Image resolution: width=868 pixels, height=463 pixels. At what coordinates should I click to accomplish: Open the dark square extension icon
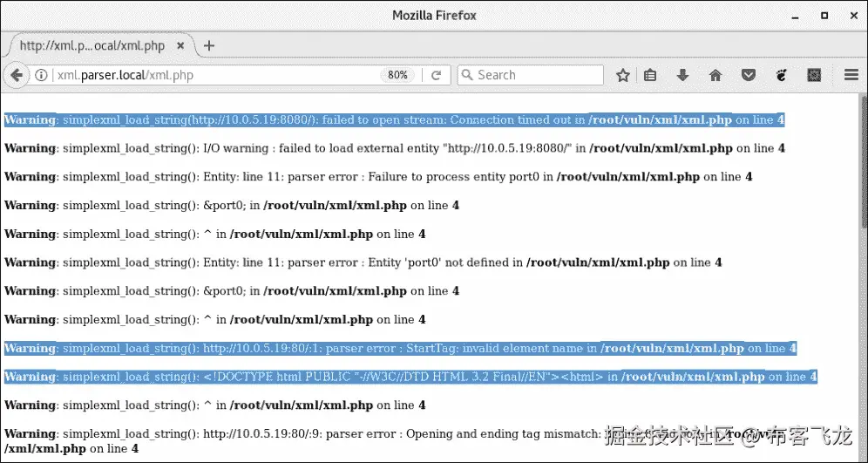coord(814,75)
